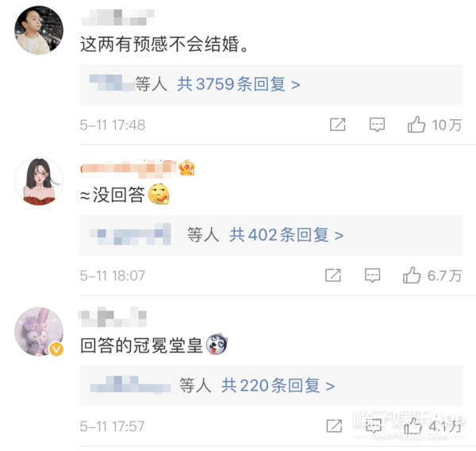Open the orange blurred username with crown
The width and height of the screenshot is (476, 451).
click(x=129, y=168)
